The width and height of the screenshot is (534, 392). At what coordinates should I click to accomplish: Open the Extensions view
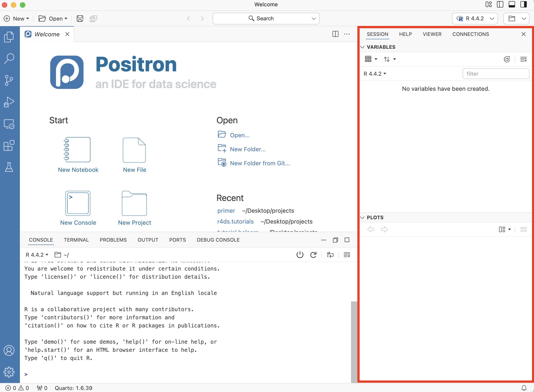(9, 145)
